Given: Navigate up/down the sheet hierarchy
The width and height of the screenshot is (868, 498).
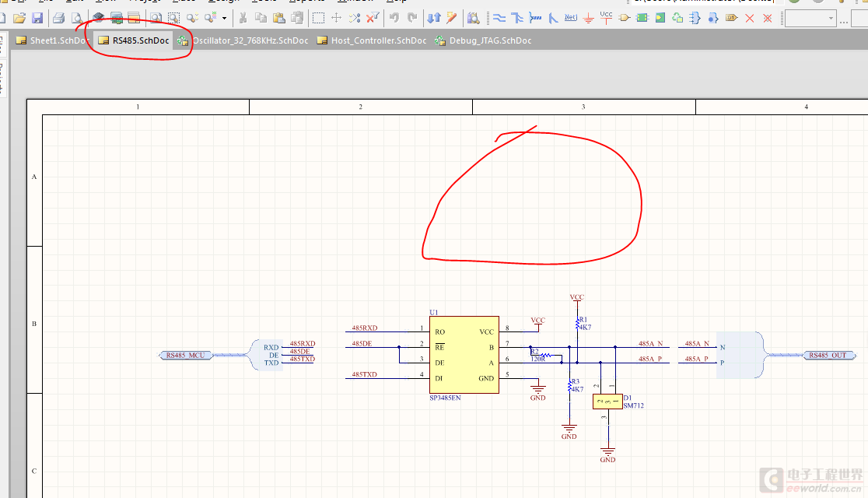Looking at the screenshot, I should [x=434, y=18].
